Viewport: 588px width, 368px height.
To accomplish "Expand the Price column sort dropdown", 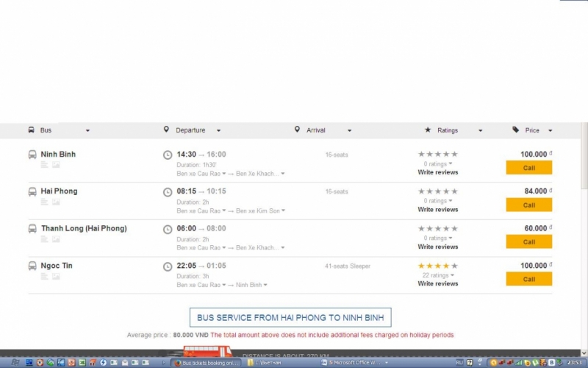I will click(550, 130).
